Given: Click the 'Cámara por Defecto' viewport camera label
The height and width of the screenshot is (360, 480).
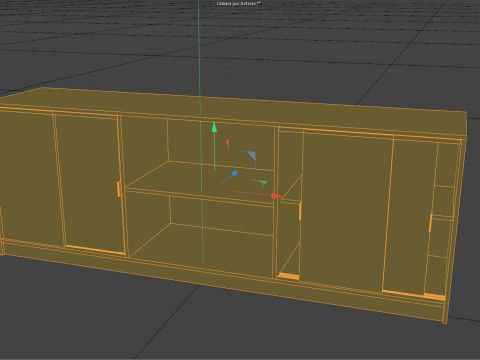Looking at the screenshot, I should tap(239, 3).
